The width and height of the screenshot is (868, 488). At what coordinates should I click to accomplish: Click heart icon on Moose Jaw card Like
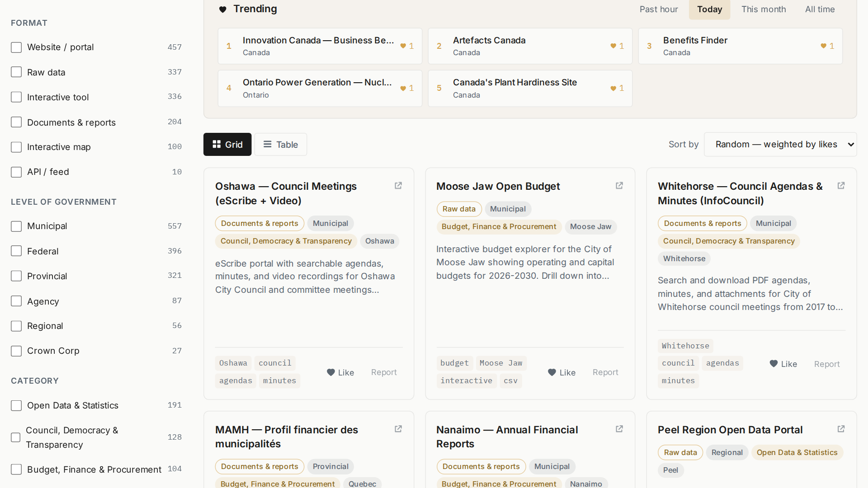pos(552,372)
